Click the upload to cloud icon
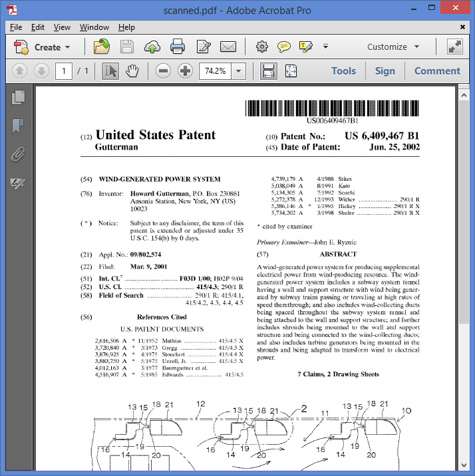 coord(152,47)
